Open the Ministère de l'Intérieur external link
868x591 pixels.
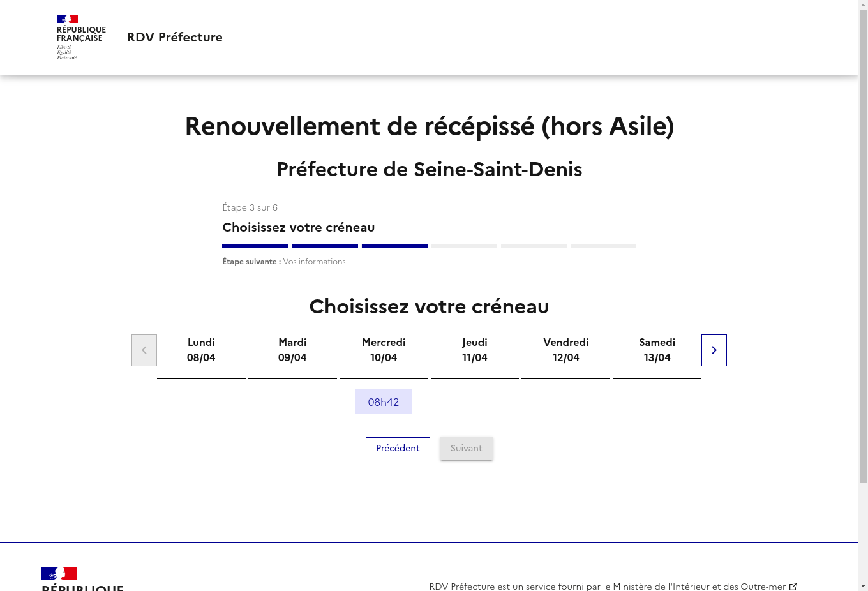pyautogui.click(x=613, y=587)
